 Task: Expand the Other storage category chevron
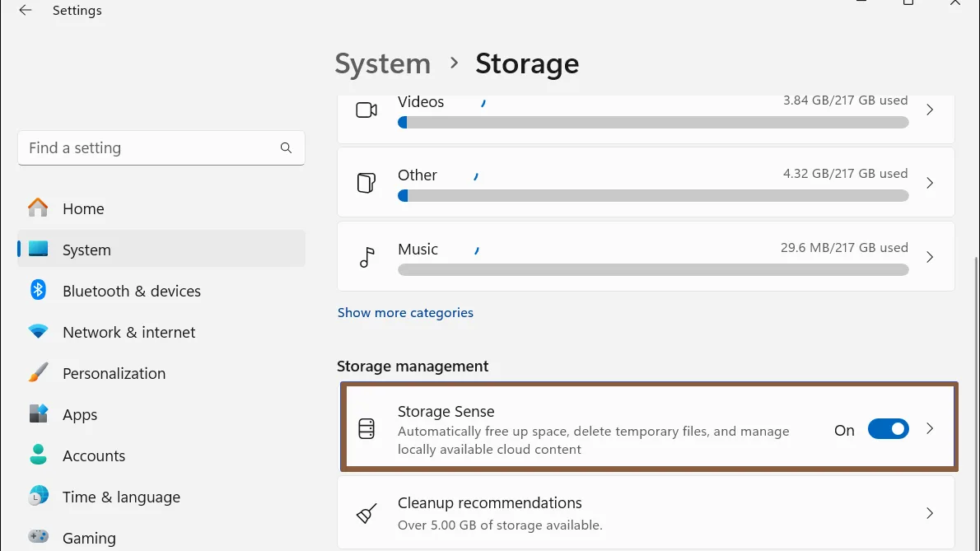click(930, 183)
